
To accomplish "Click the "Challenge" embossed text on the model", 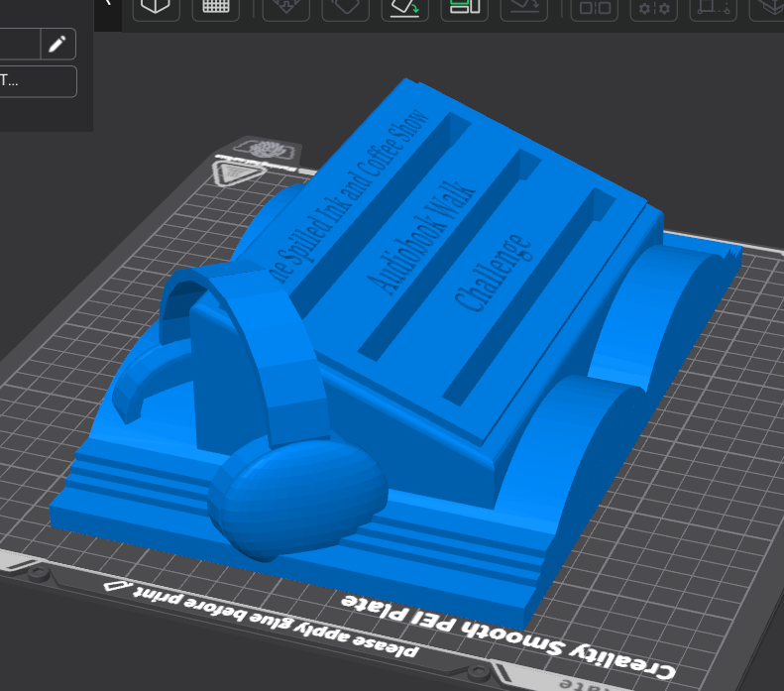I will pyautogui.click(x=494, y=272).
